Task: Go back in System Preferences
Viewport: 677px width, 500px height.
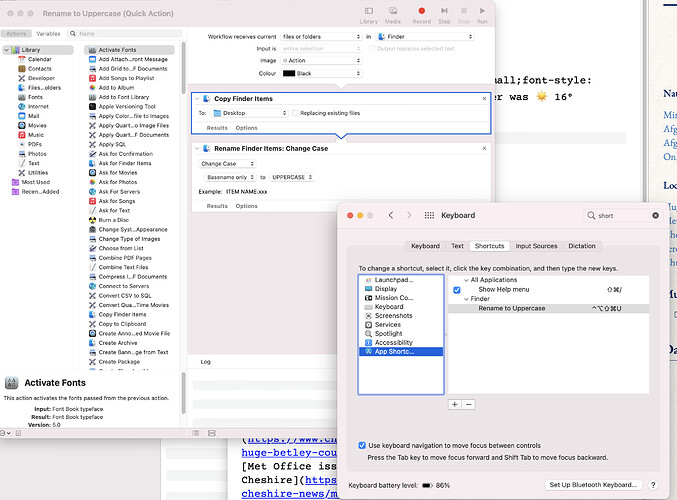Action: 391,215
